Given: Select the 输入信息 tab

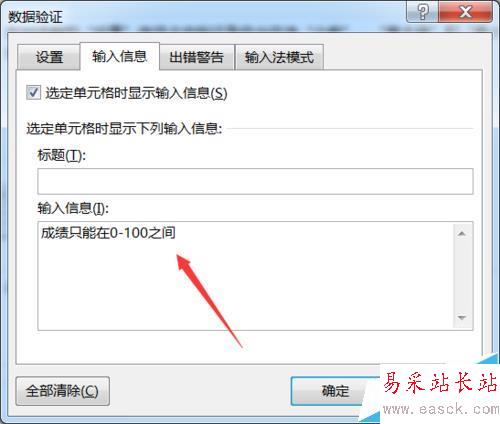Looking at the screenshot, I should coord(120,56).
